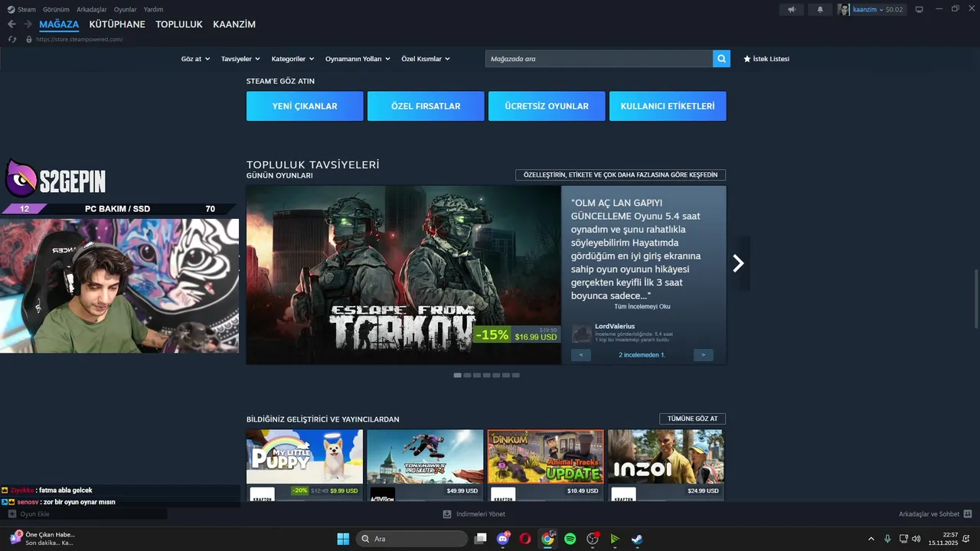Screen dimensions: 980x551
Task: Click the ÖZEL FIRSATLAR button
Action: [426, 106]
